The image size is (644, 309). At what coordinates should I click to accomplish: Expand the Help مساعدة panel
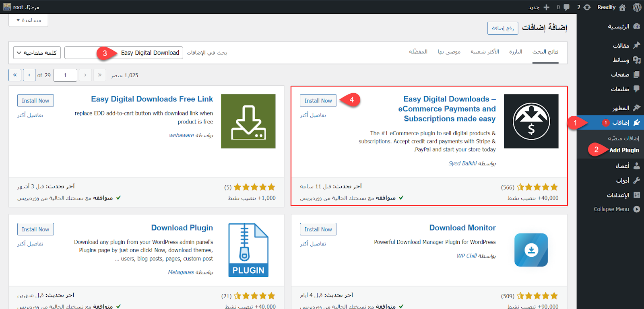[28, 20]
